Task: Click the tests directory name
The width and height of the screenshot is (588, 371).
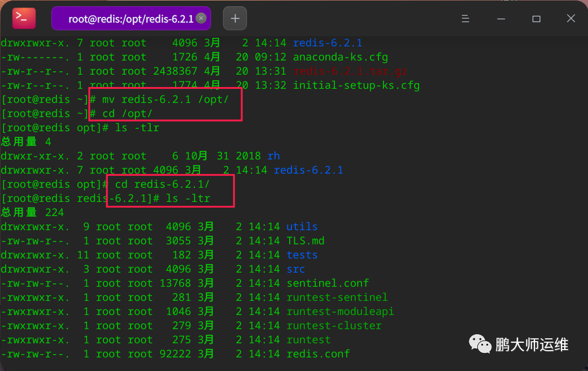Action: 302,255
